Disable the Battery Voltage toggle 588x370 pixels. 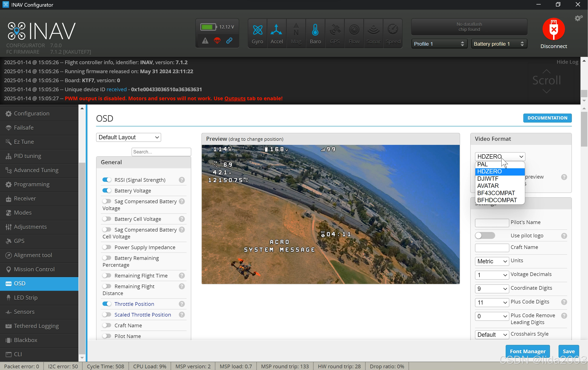click(x=107, y=191)
